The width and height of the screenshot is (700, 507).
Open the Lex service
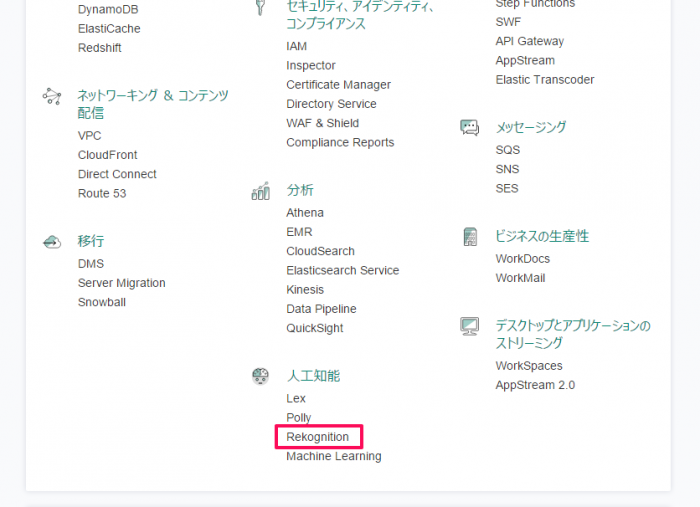tap(296, 399)
